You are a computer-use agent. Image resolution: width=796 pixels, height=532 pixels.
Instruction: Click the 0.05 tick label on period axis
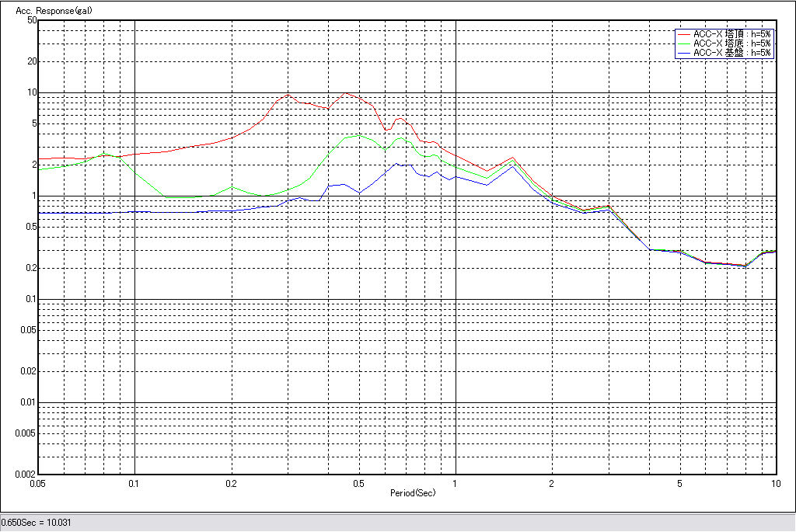(38, 483)
